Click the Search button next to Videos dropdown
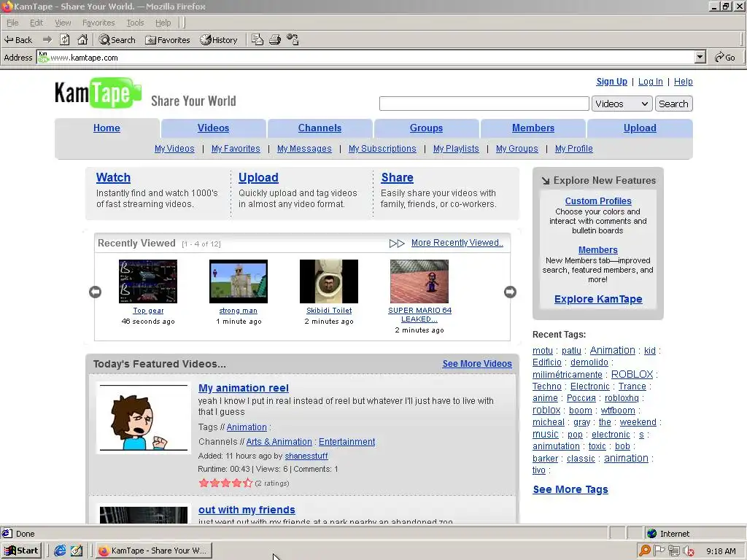This screenshot has height=560, width=747. pos(673,104)
